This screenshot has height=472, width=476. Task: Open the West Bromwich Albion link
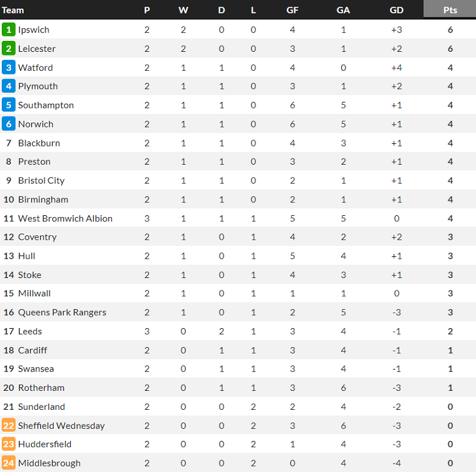[65, 218]
